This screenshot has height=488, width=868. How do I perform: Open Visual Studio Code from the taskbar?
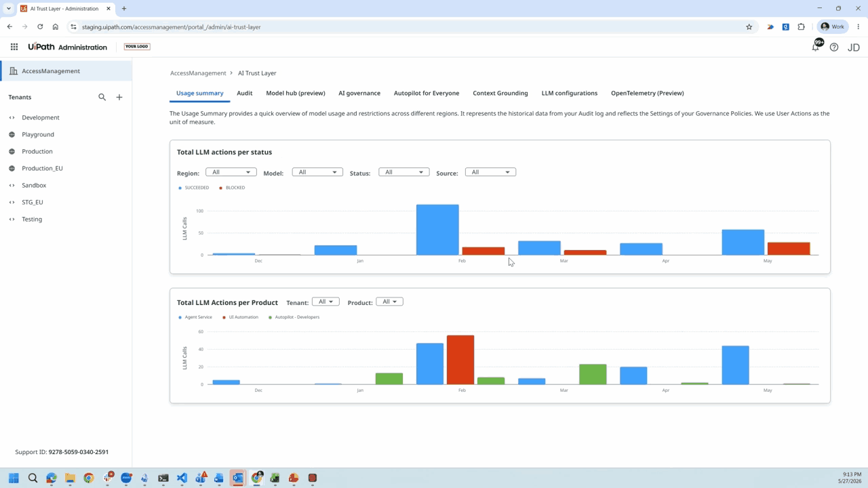pyautogui.click(x=182, y=478)
